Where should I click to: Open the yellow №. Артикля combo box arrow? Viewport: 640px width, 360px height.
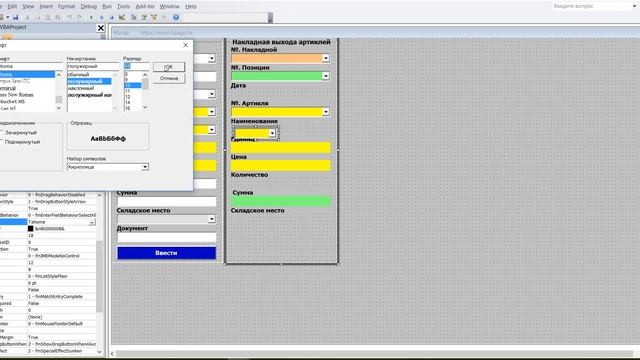[326, 112]
